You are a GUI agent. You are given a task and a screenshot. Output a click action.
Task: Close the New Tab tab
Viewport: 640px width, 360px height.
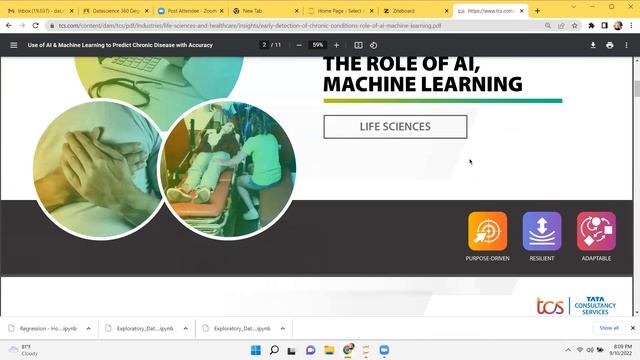(x=297, y=11)
